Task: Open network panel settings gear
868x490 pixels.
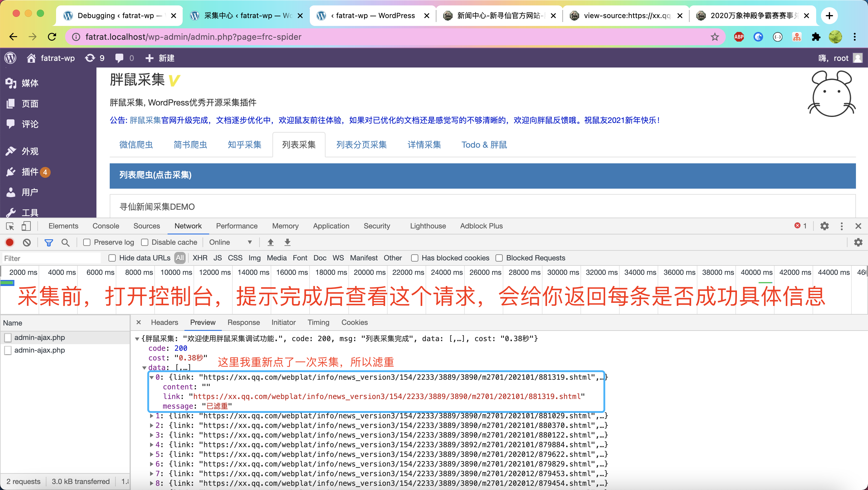Action: point(858,242)
